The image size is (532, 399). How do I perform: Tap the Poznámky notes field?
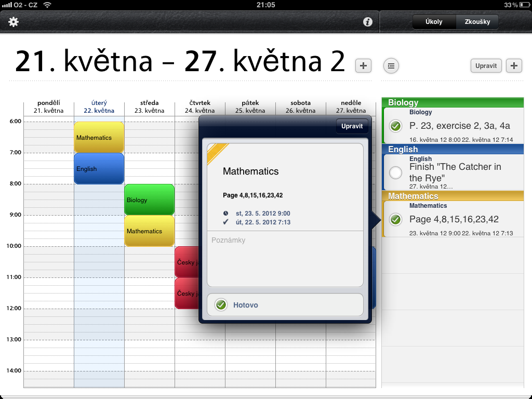(x=285, y=259)
